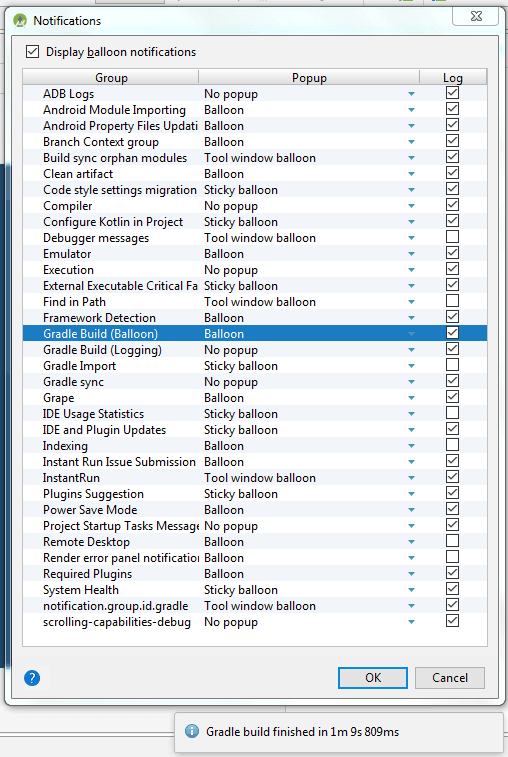Select Gradle Build (Logging) group
Screen dimensions: 508x757
coord(255,350)
